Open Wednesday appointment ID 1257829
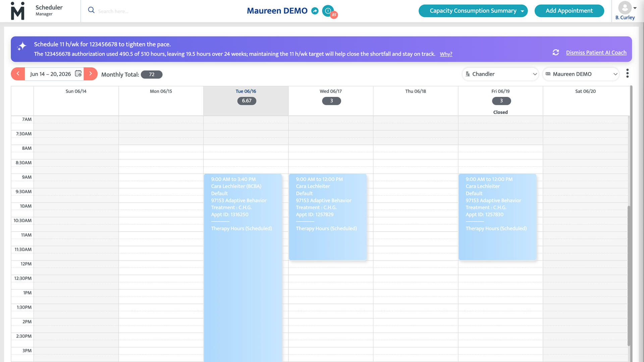This screenshot has height=362, width=644. point(328,217)
